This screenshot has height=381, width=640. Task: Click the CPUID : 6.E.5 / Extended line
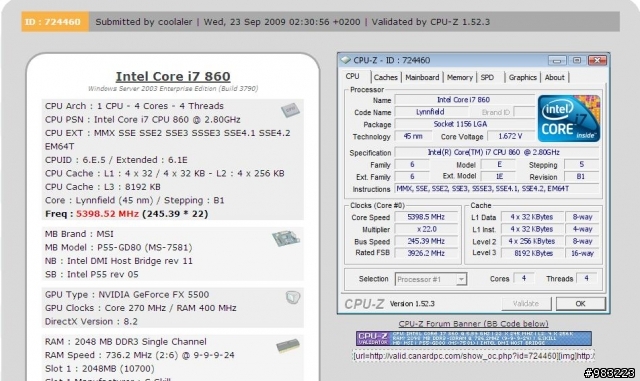click(116, 160)
